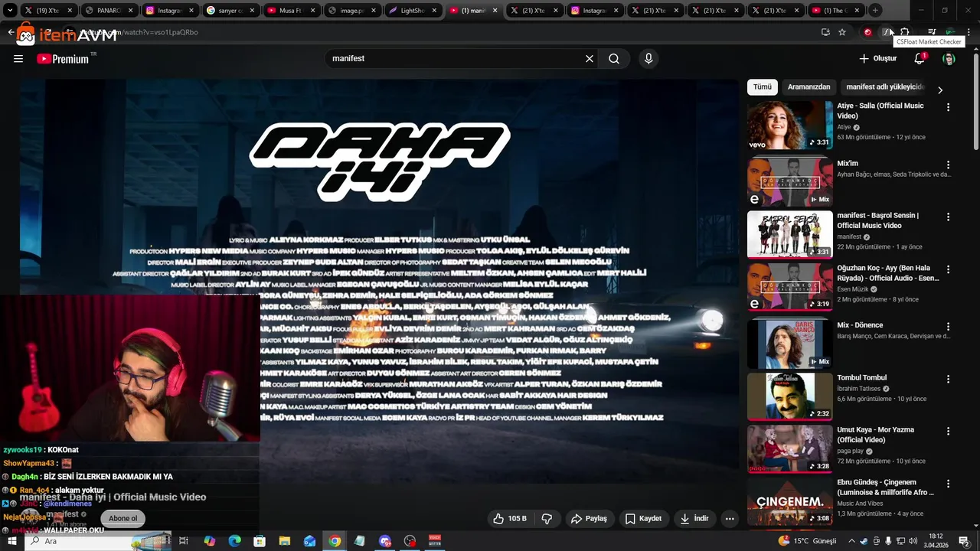Open File Explorer from taskbar
Image resolution: width=980 pixels, height=551 pixels.
(285, 541)
